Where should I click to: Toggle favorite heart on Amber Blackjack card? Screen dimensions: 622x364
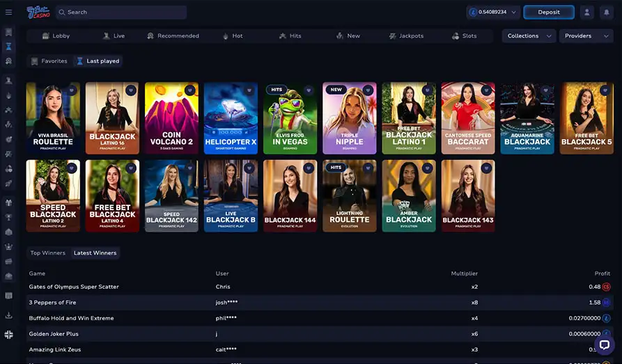point(427,168)
